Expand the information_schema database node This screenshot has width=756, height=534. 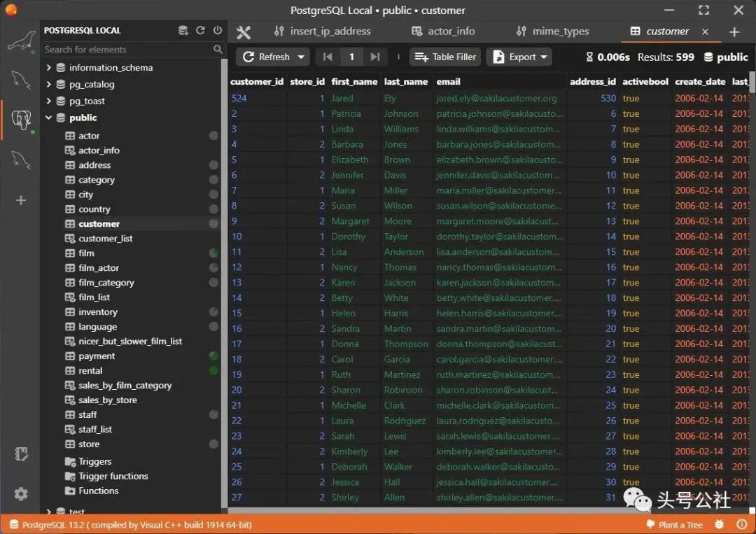(x=48, y=68)
